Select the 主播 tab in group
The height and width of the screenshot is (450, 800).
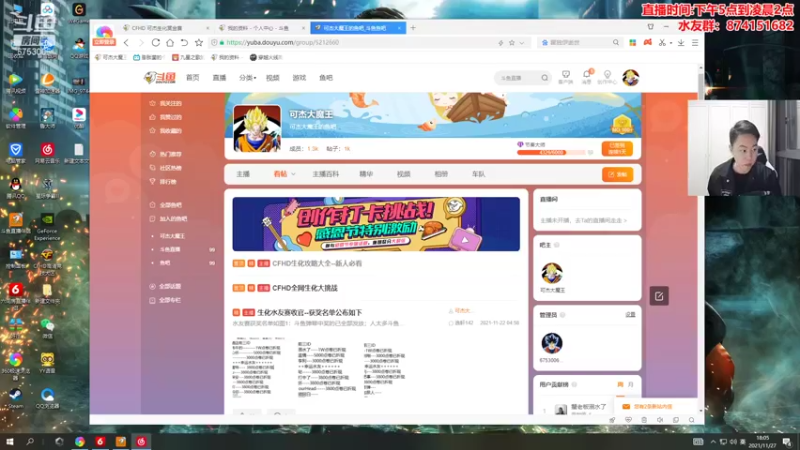pos(243,174)
